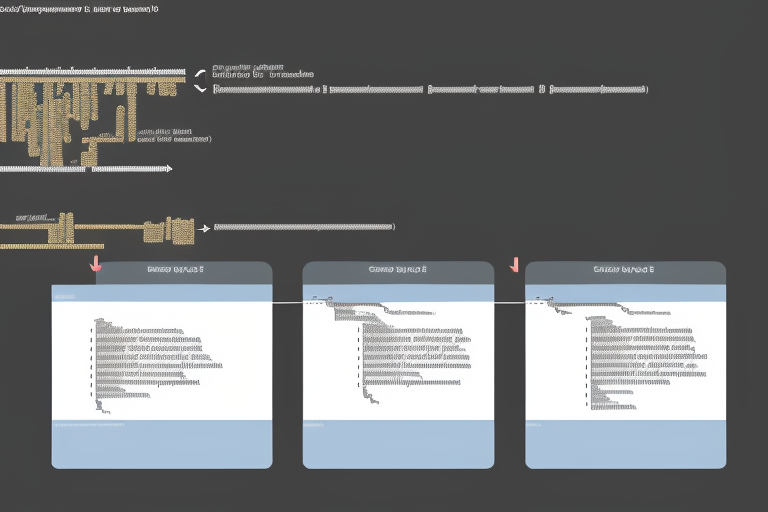Click the small arrow after the lower gold track
This screenshot has width=768, height=512.
[204, 228]
